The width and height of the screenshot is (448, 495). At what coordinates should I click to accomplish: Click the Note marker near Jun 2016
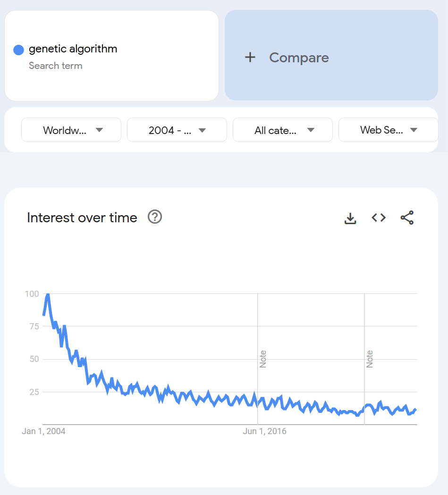click(262, 359)
